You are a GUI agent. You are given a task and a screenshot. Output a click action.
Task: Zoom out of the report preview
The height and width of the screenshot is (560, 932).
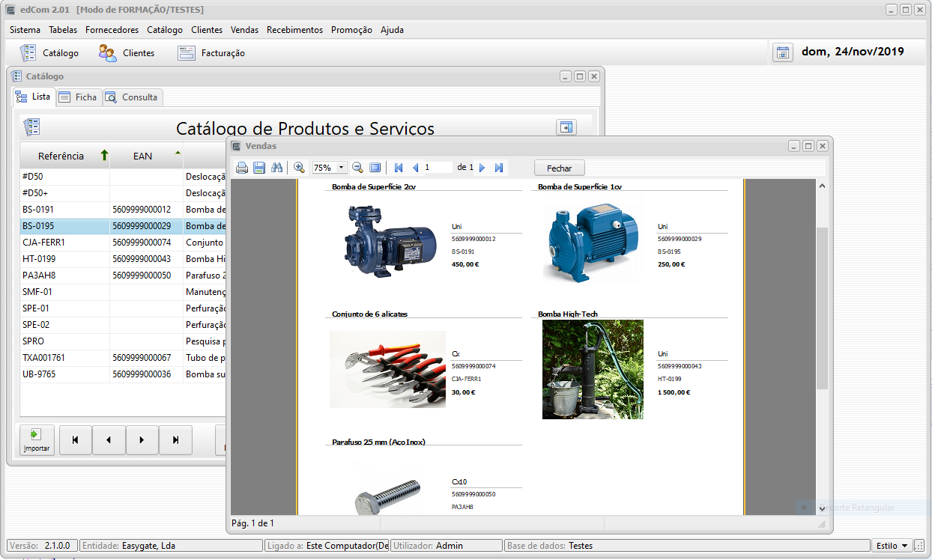click(357, 168)
